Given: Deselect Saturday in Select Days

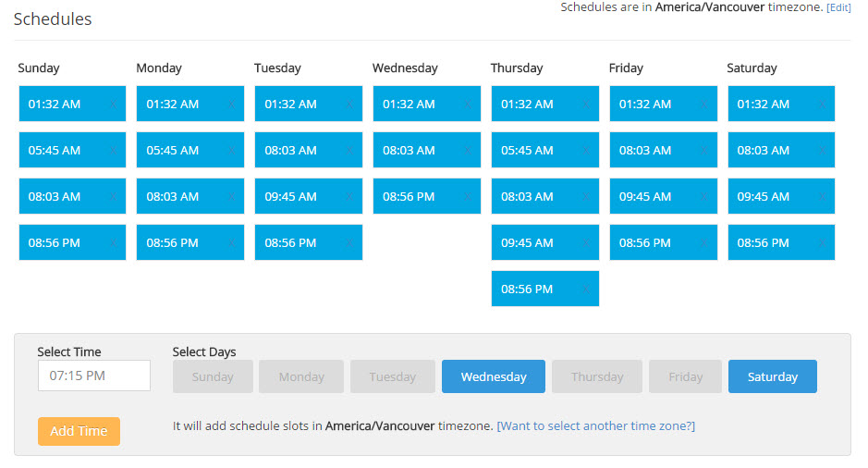Looking at the screenshot, I should point(773,376).
